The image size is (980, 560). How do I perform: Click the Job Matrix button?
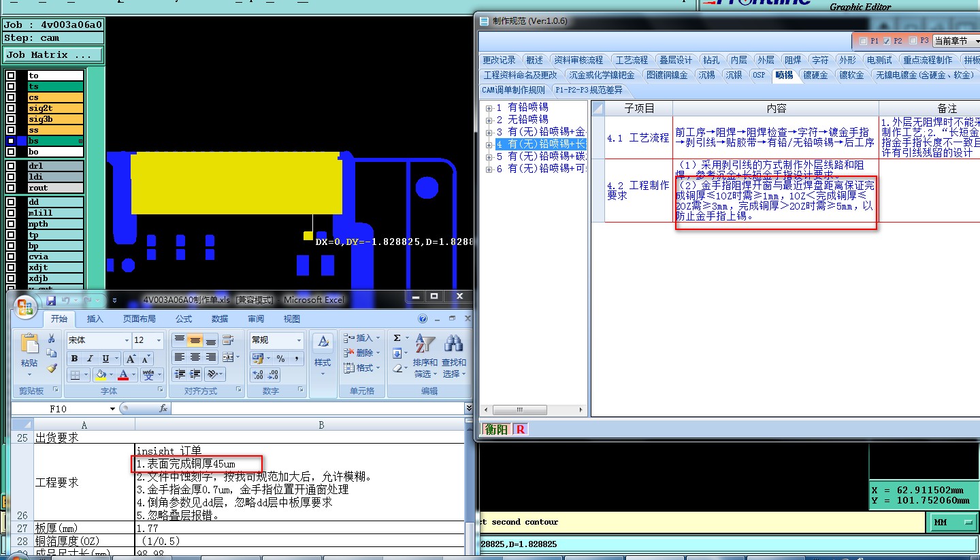click(x=54, y=54)
